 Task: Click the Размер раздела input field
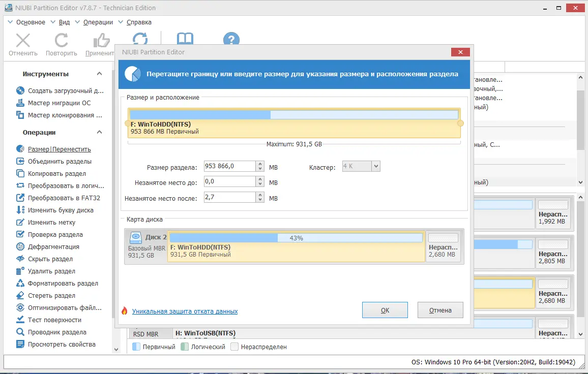[229, 166]
